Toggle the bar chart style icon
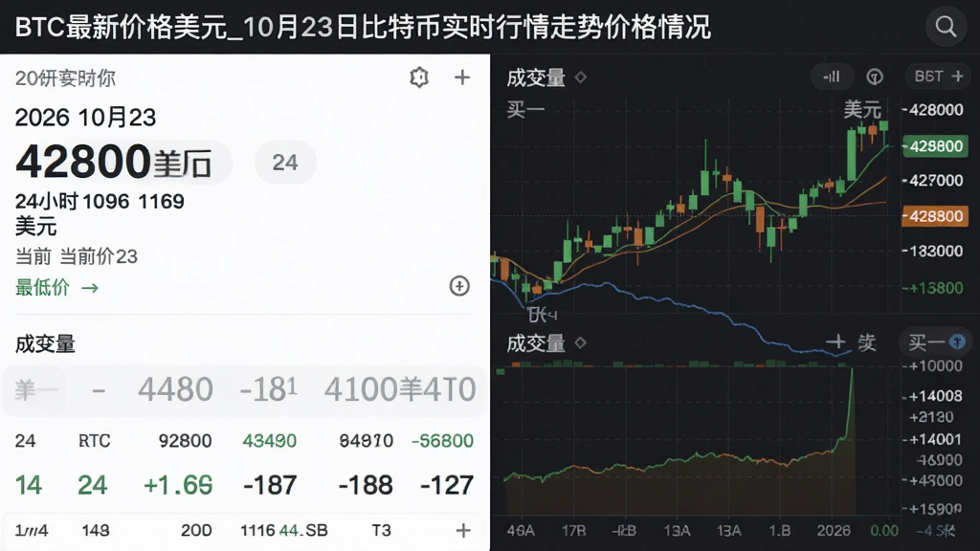The height and width of the screenshot is (551, 980). [x=832, y=77]
